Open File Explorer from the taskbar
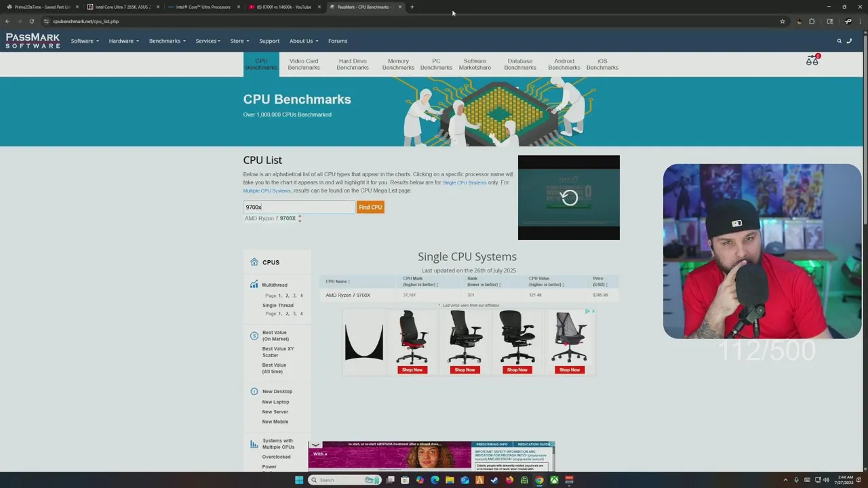Screen dimensions: 868x488 click(450, 480)
